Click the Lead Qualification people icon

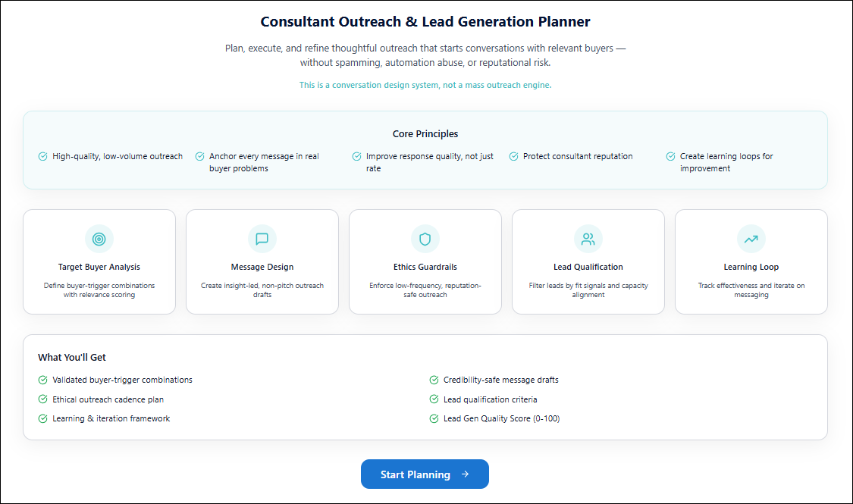click(588, 239)
